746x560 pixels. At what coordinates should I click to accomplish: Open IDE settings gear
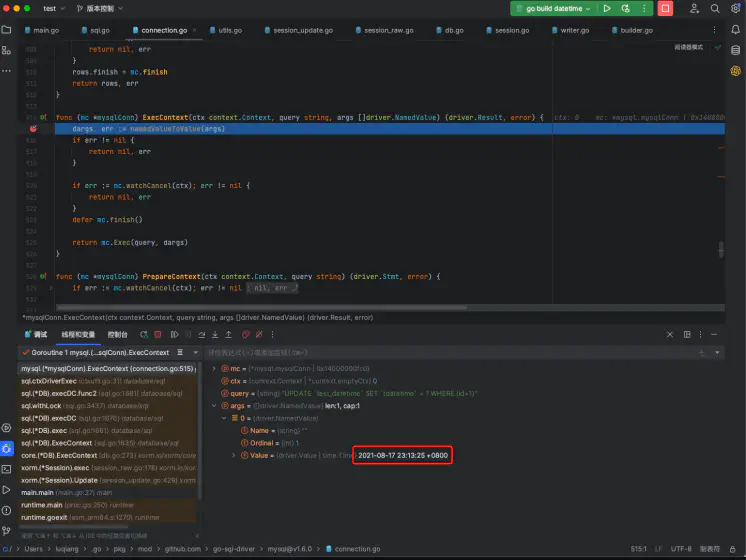(x=735, y=8)
